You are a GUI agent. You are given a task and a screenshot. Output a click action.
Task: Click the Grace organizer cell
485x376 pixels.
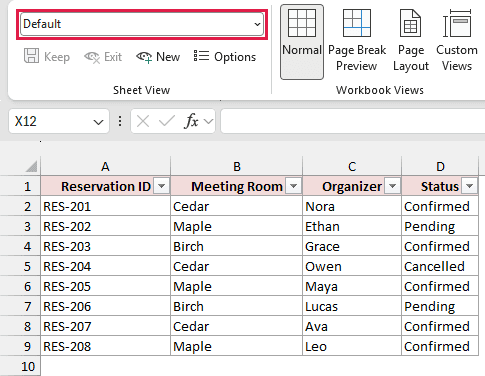pos(352,246)
